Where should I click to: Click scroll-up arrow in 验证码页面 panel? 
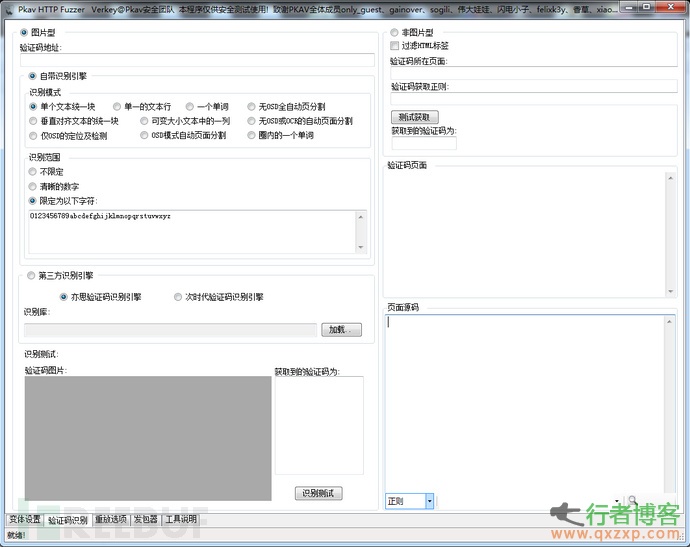coord(671,178)
